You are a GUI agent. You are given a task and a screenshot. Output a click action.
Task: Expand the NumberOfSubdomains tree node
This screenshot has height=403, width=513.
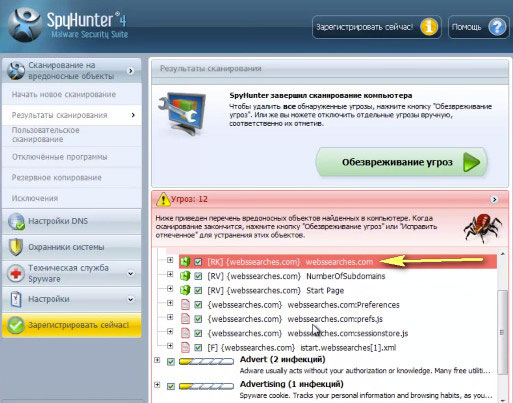coord(170,274)
